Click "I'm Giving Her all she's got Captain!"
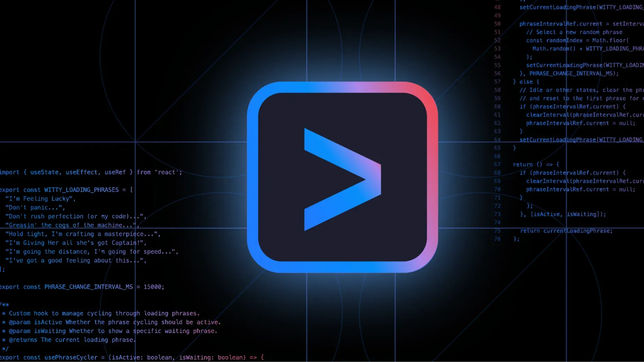Viewport: 644px width, 362px height. tap(76, 243)
